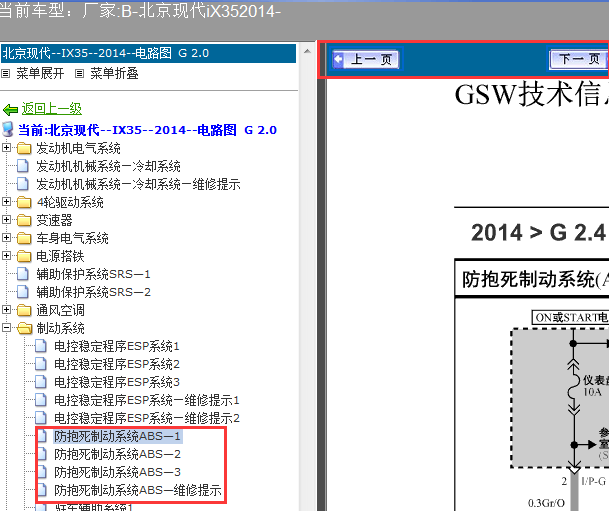Click page icon of 辅助保护系统SRS—2
Viewport: 609px width, 511px height.
pos(23,292)
